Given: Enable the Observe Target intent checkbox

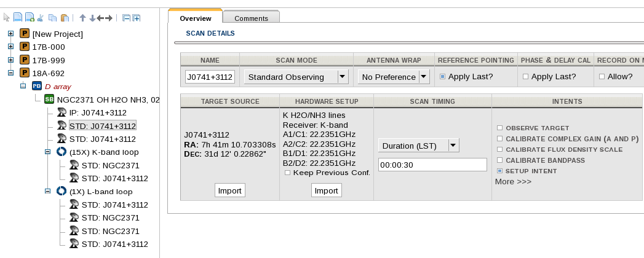Looking at the screenshot, I should point(500,128).
